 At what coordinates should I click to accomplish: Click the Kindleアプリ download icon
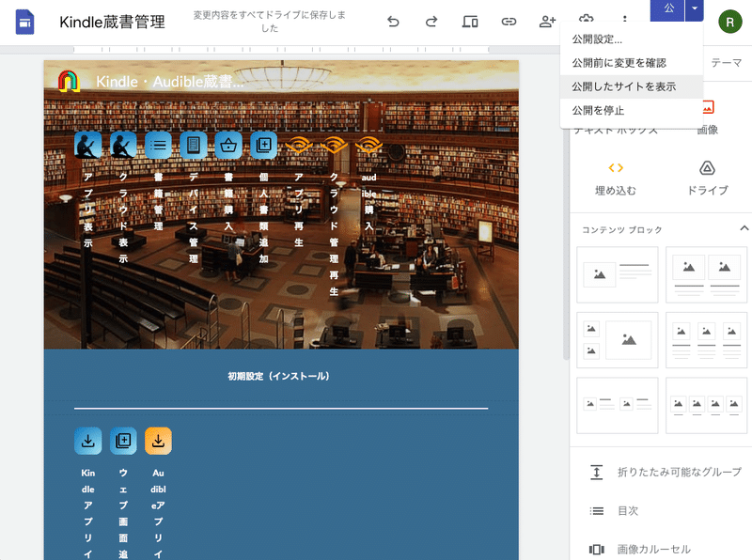[x=88, y=441]
